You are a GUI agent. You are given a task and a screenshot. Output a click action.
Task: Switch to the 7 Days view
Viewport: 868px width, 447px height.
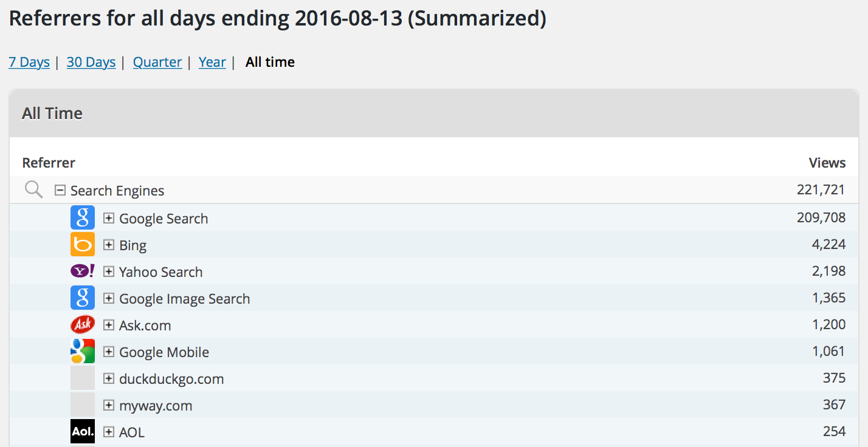pos(29,61)
